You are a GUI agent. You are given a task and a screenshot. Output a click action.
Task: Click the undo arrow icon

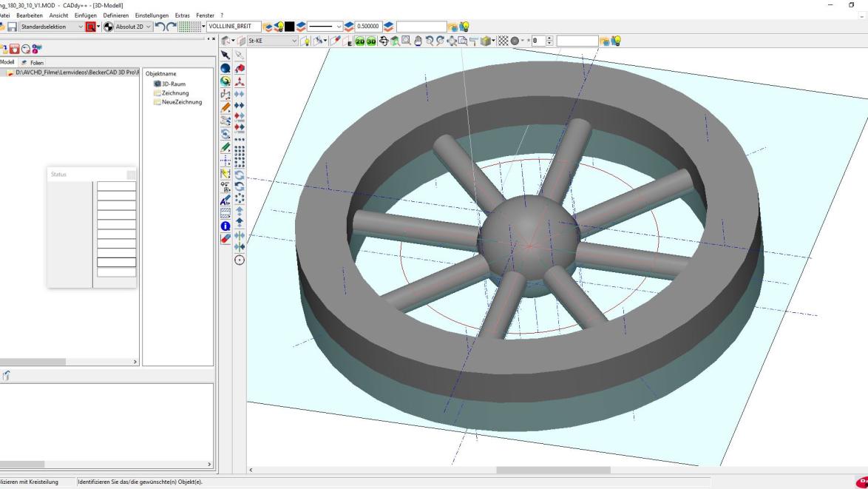(x=160, y=27)
